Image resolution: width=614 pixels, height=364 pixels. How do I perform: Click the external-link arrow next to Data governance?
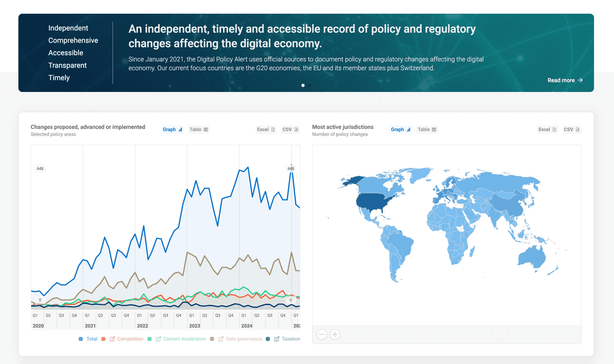pyautogui.click(x=221, y=338)
